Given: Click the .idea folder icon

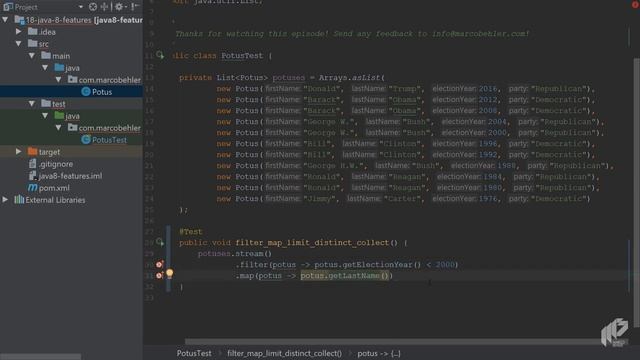Looking at the screenshot, I should coord(33,31).
